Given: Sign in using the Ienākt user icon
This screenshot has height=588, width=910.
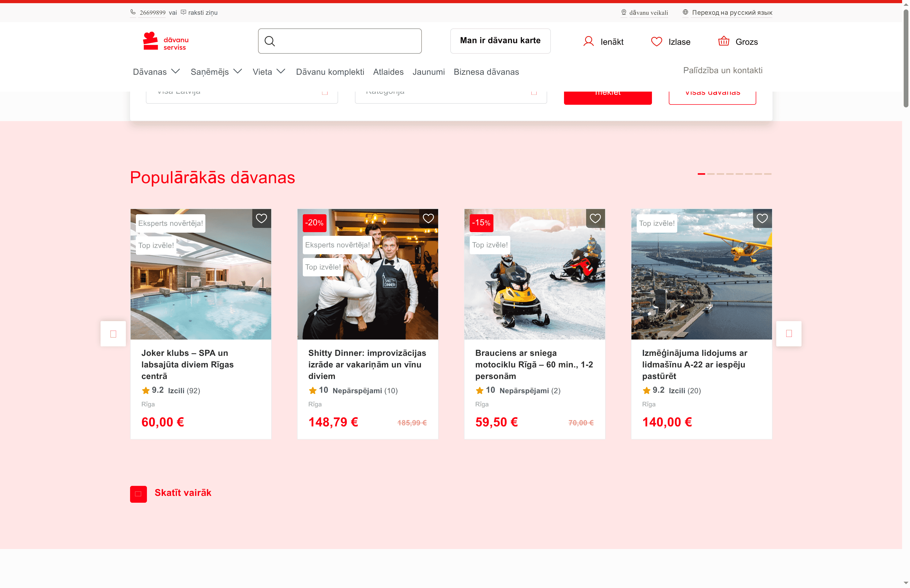Looking at the screenshot, I should [x=588, y=41].
